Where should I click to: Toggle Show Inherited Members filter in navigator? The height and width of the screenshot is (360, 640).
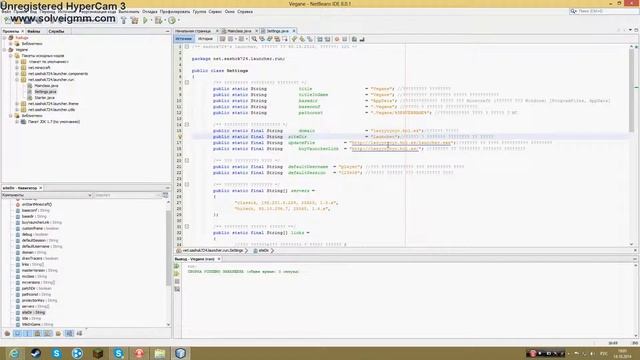7,333
